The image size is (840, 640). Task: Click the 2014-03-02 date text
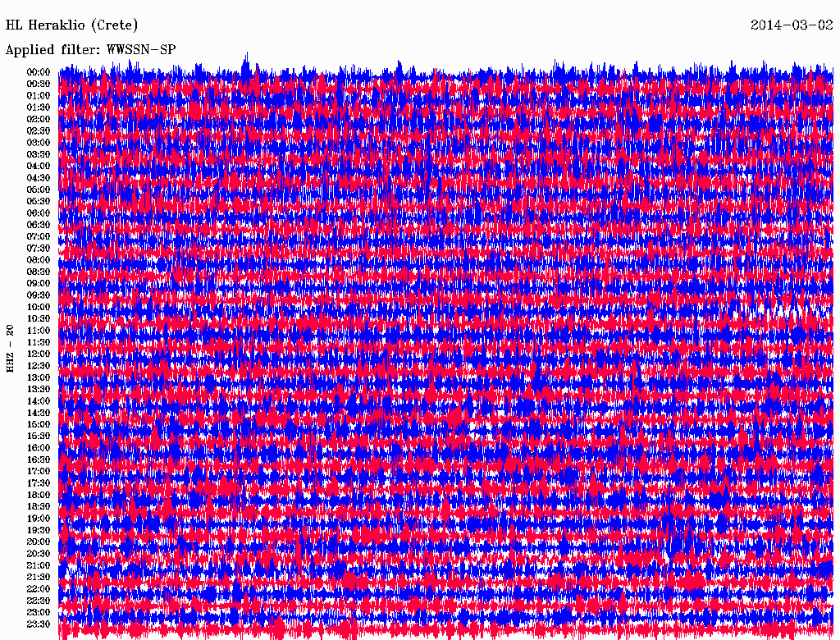tap(792, 25)
